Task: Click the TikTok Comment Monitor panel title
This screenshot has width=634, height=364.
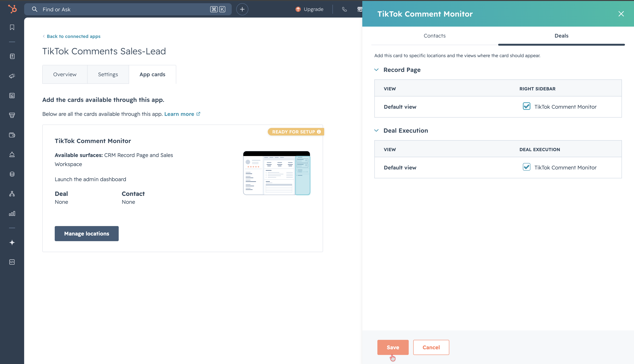Action: click(425, 14)
